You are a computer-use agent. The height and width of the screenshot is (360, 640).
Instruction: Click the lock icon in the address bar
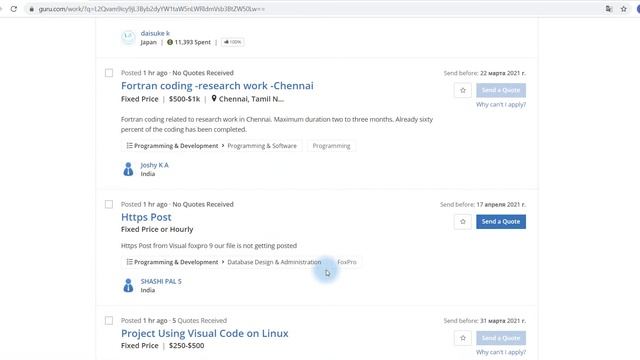tap(31, 9)
